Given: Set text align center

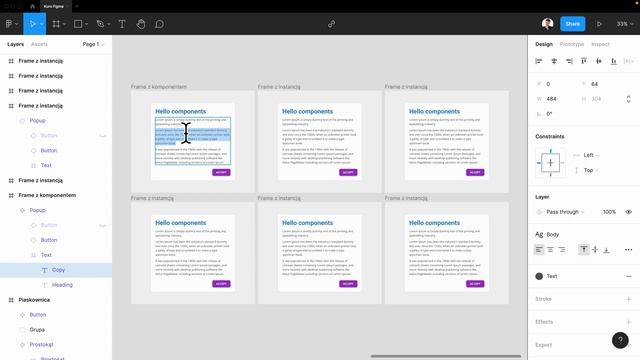Looking at the screenshot, I should 550,249.
